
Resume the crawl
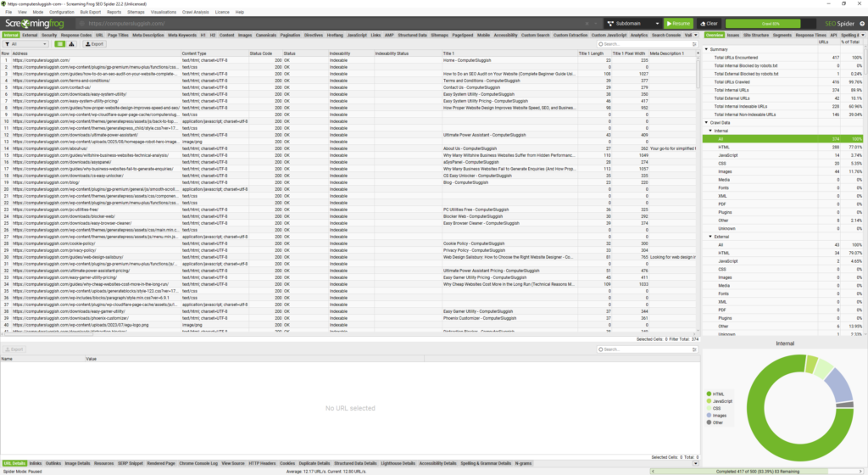(678, 23)
